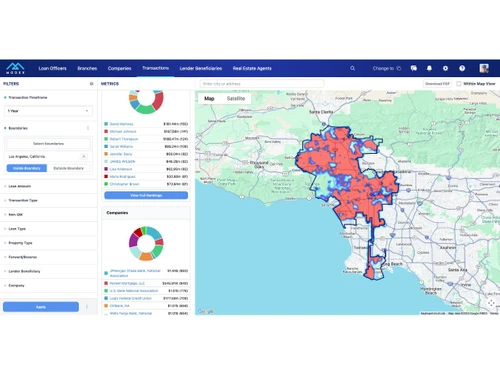Go to Companies section
Viewport: 500px width, 375px height.
(119, 68)
